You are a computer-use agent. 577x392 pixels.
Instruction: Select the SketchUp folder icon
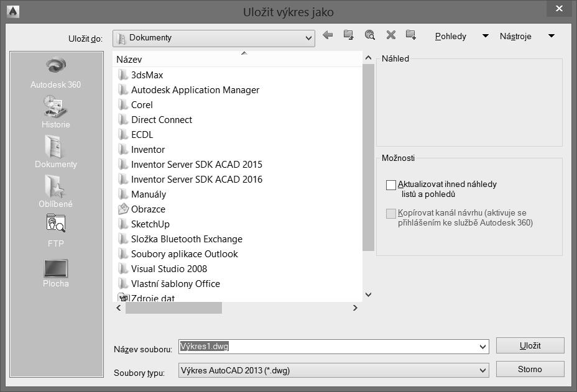tap(123, 224)
